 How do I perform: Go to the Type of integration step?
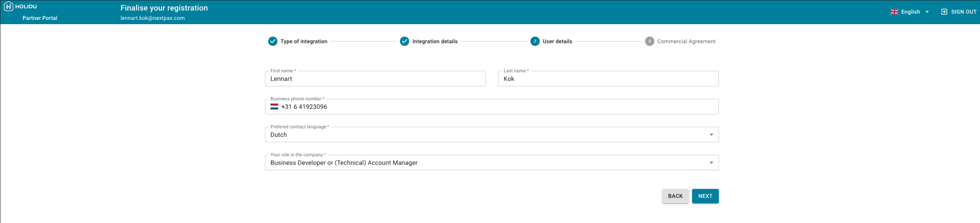pyautogui.click(x=304, y=41)
